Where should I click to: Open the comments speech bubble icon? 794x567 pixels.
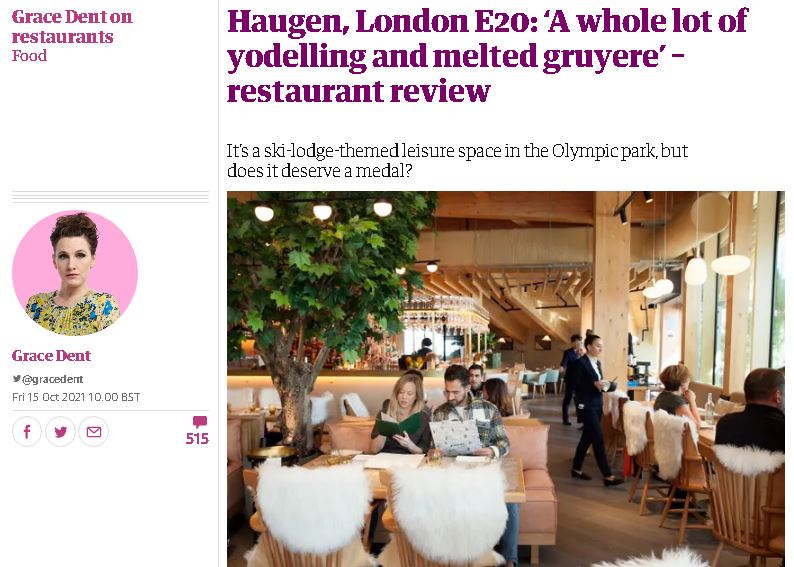(200, 421)
